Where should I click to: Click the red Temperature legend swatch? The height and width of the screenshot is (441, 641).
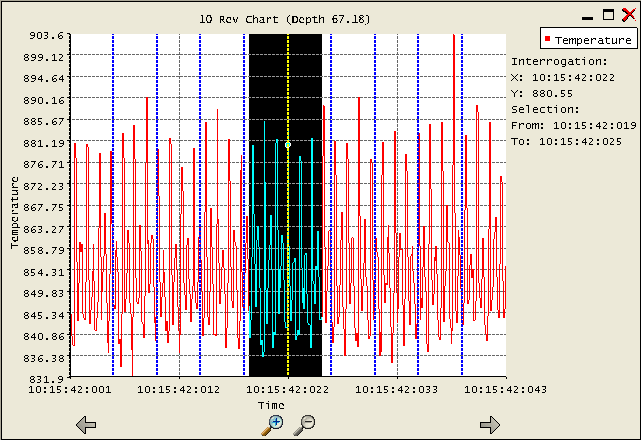(547, 39)
